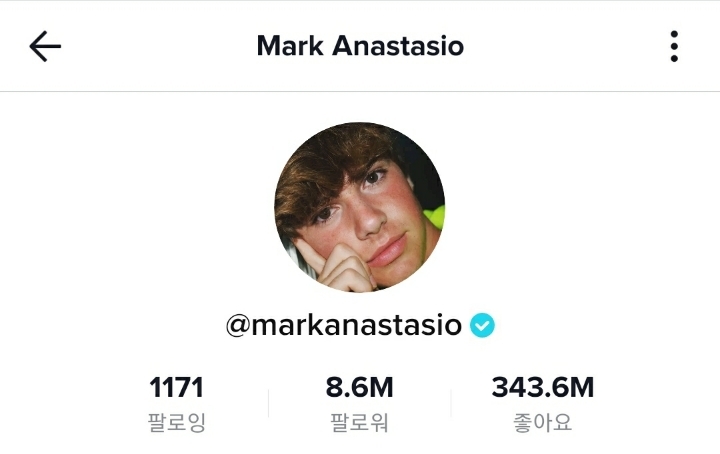Screen dimensions: 720x454
Task: Click the word "Anastasio" in the header
Action: (x=398, y=46)
